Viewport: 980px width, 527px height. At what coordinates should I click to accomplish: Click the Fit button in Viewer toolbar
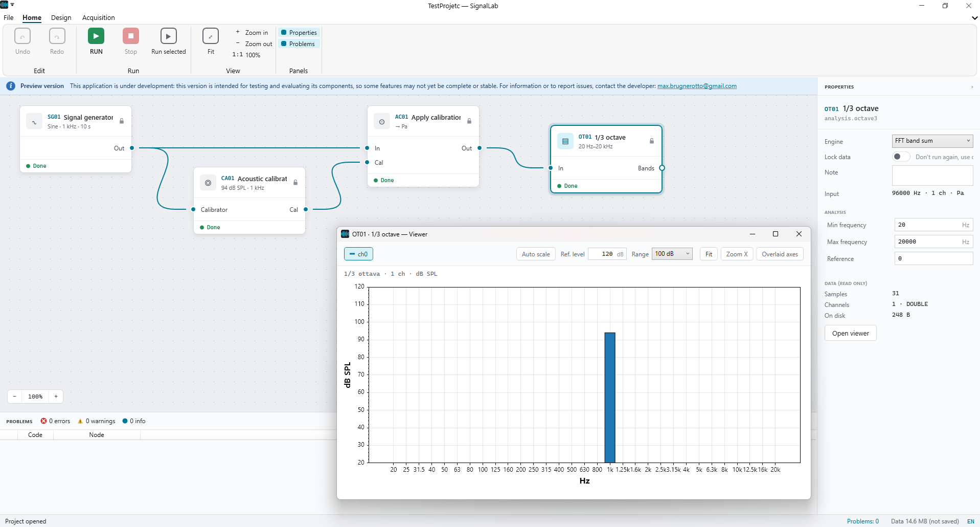coord(709,254)
